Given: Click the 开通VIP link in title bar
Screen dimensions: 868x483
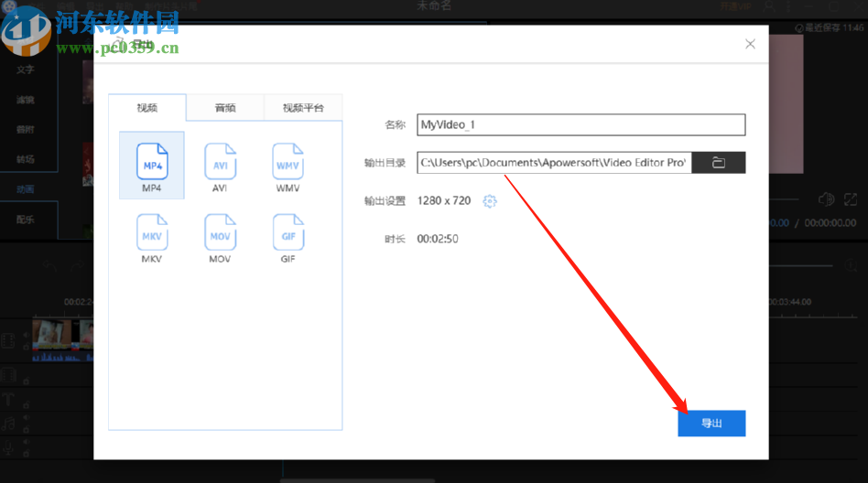Looking at the screenshot, I should 735,6.
